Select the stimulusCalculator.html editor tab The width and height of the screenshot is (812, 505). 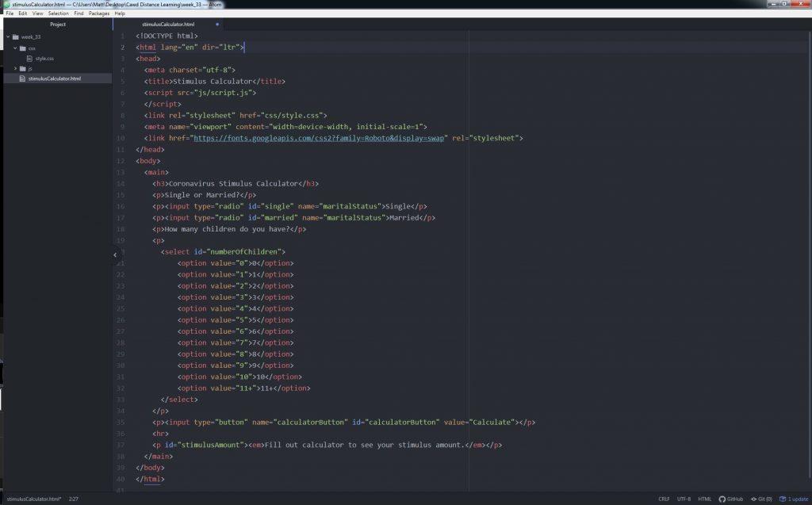pyautogui.click(x=168, y=25)
